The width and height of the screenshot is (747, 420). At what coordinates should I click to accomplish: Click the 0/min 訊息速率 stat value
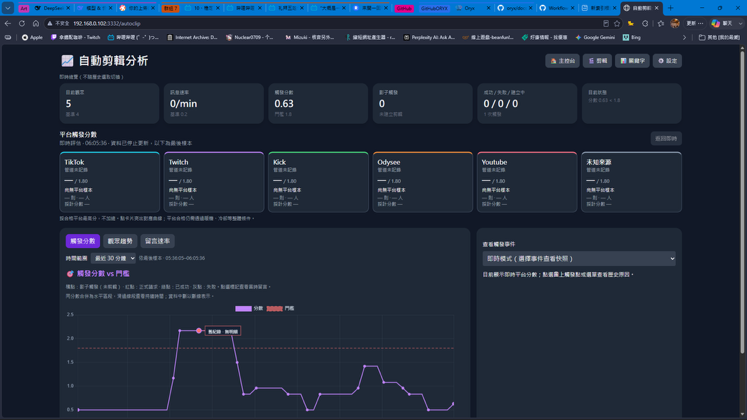point(183,103)
